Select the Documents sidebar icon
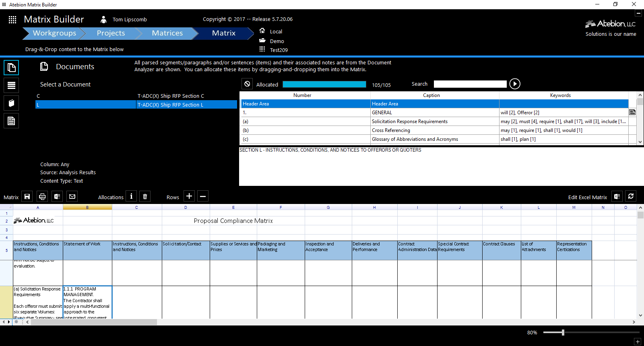The height and width of the screenshot is (346, 644). [11, 68]
